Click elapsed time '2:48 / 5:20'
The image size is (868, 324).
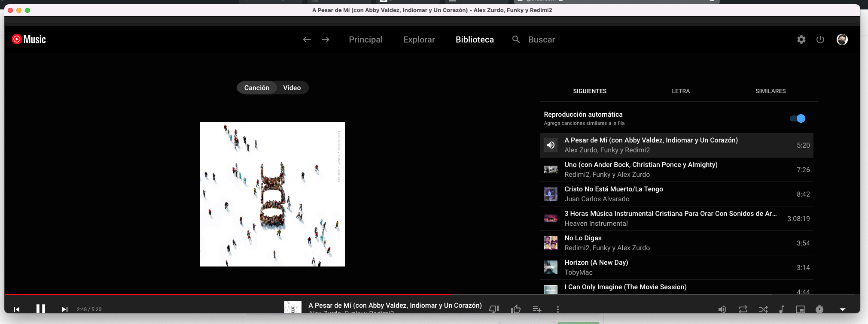(89, 309)
